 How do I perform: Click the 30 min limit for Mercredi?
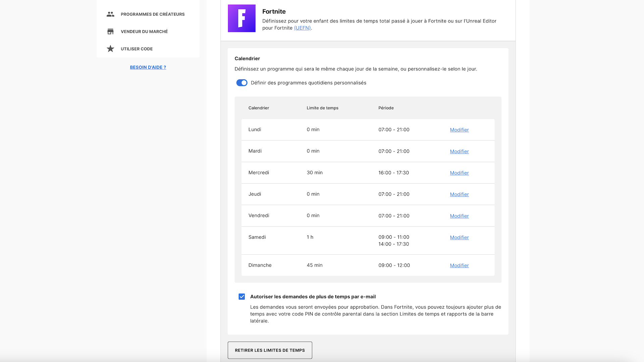pos(314,173)
